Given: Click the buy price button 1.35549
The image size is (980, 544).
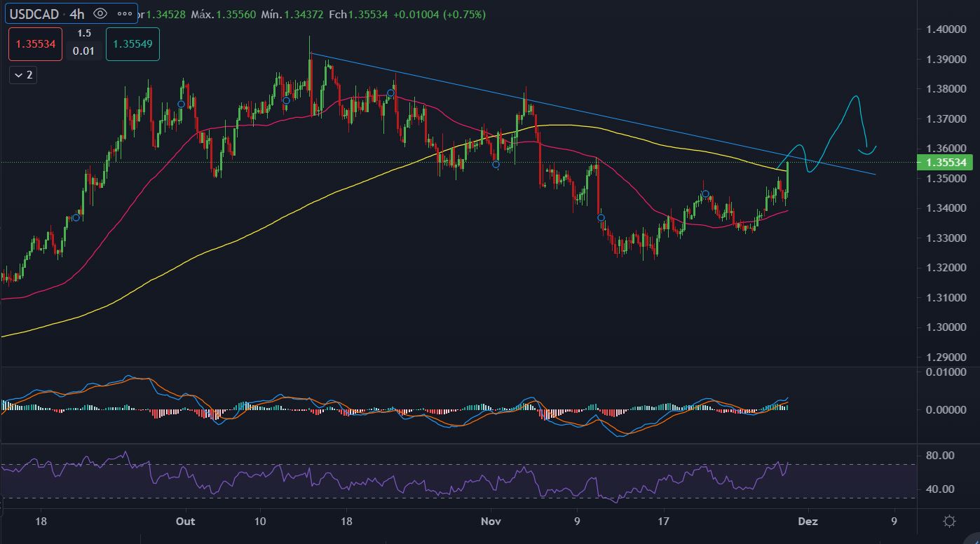Looking at the screenshot, I should tap(132, 44).
